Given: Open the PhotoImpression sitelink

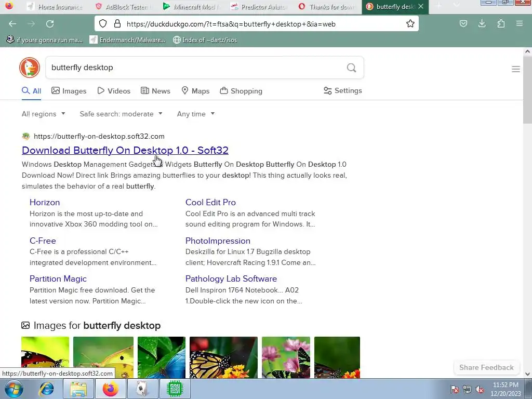Looking at the screenshot, I should coord(218,241).
